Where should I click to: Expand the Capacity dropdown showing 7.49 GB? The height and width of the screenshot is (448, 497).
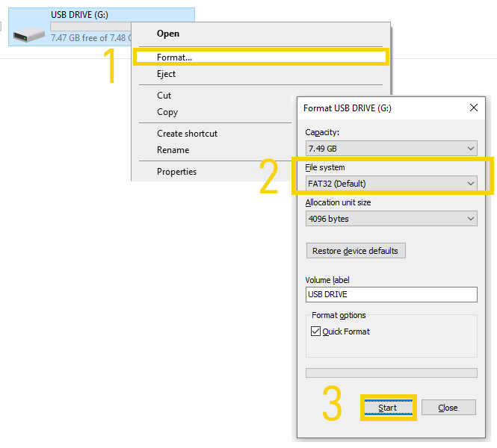click(391, 149)
